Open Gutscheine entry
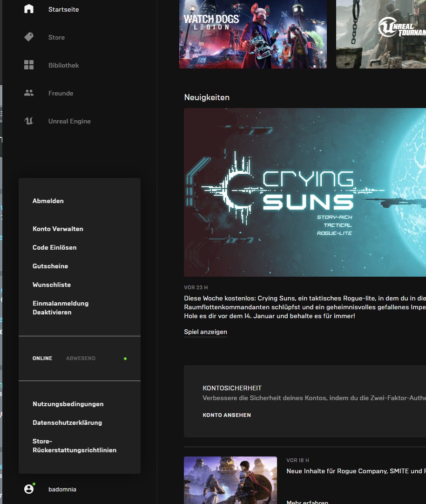The image size is (426, 504). point(50,266)
